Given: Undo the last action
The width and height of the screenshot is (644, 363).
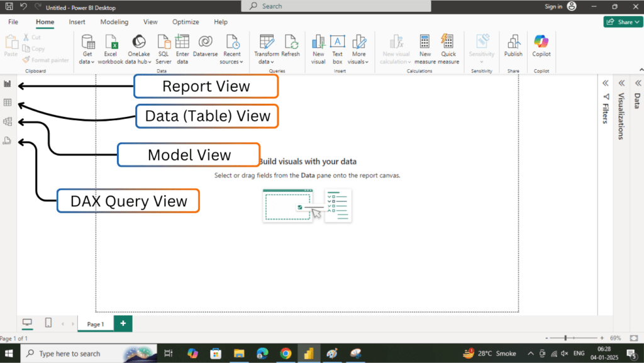Looking at the screenshot, I should (23, 6).
